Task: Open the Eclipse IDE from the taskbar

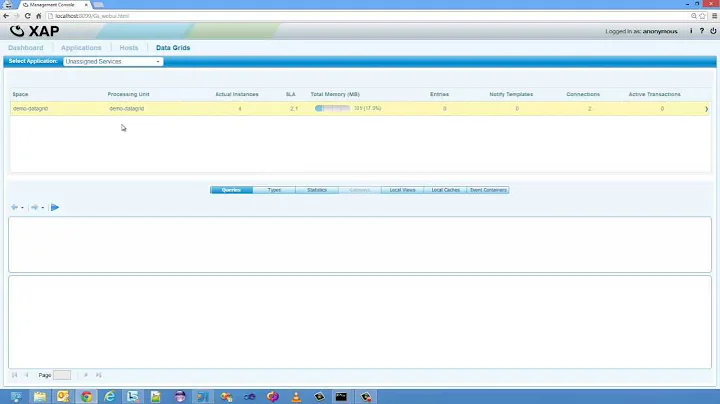Action: (180, 397)
